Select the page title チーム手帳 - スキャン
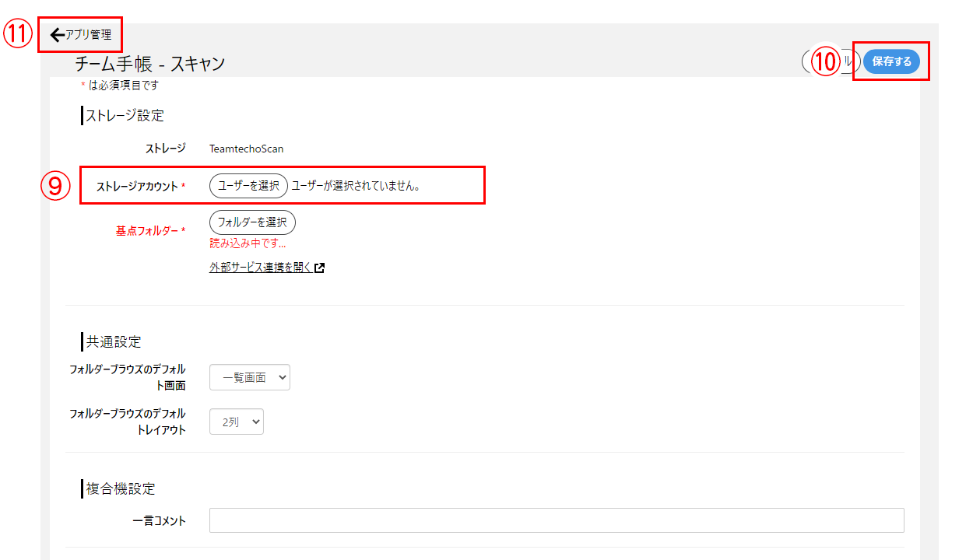This screenshot has height=560, width=980. coord(150,64)
